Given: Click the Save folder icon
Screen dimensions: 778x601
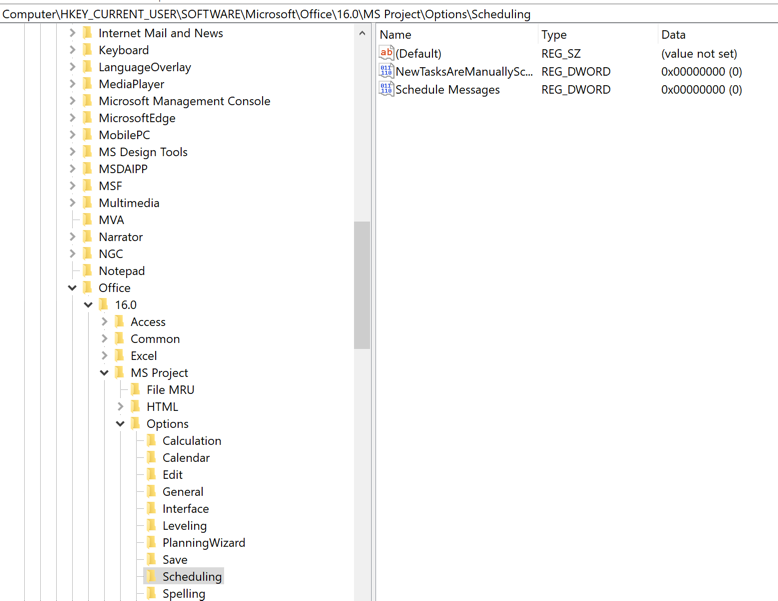Looking at the screenshot, I should [x=151, y=559].
